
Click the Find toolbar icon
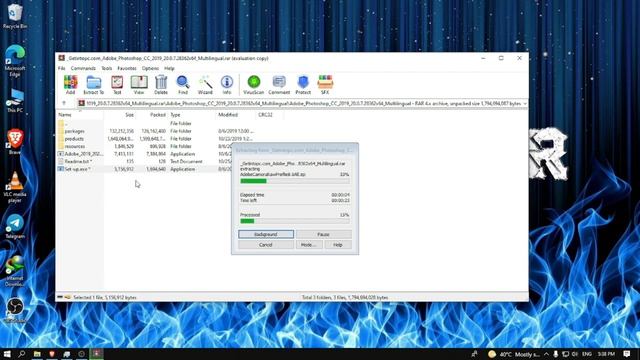[183, 84]
